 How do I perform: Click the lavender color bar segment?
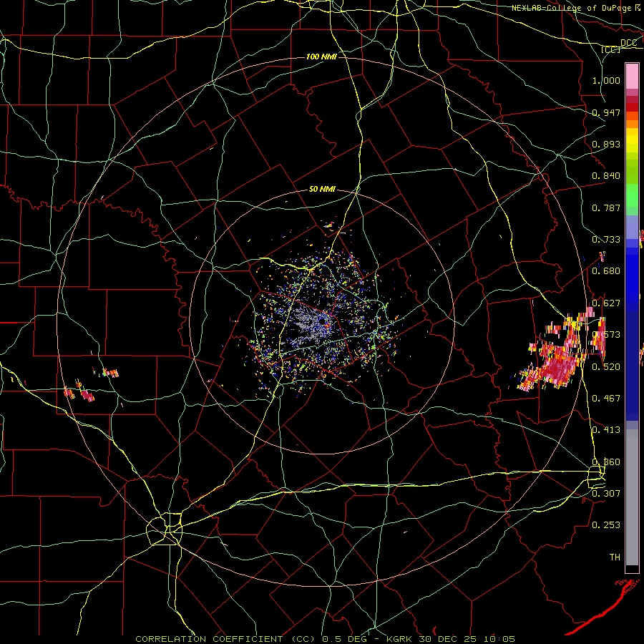point(632,227)
